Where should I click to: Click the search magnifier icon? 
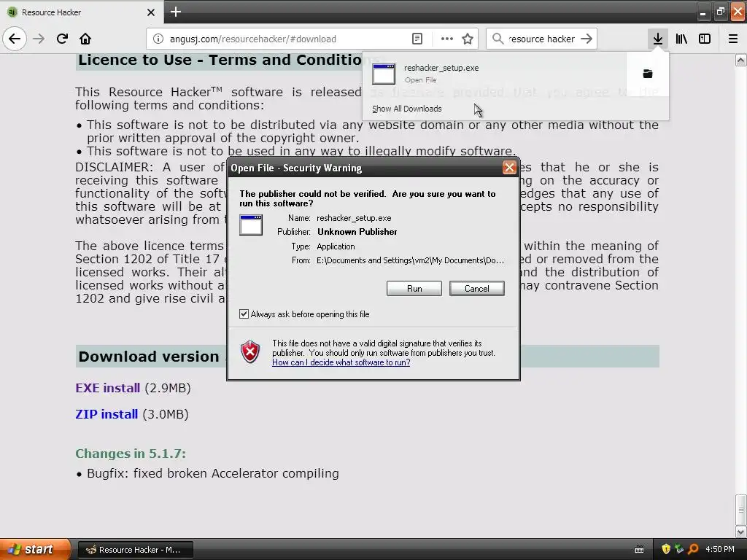[x=498, y=39]
